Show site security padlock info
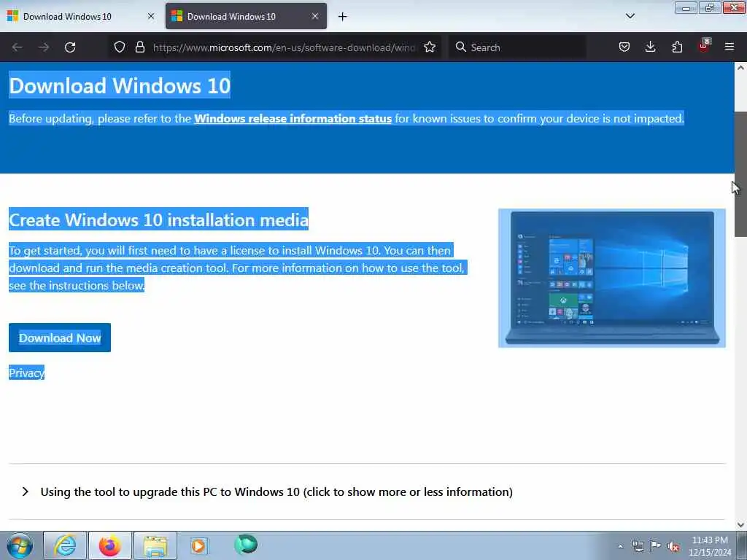Screen dimensions: 747x560 point(139,47)
